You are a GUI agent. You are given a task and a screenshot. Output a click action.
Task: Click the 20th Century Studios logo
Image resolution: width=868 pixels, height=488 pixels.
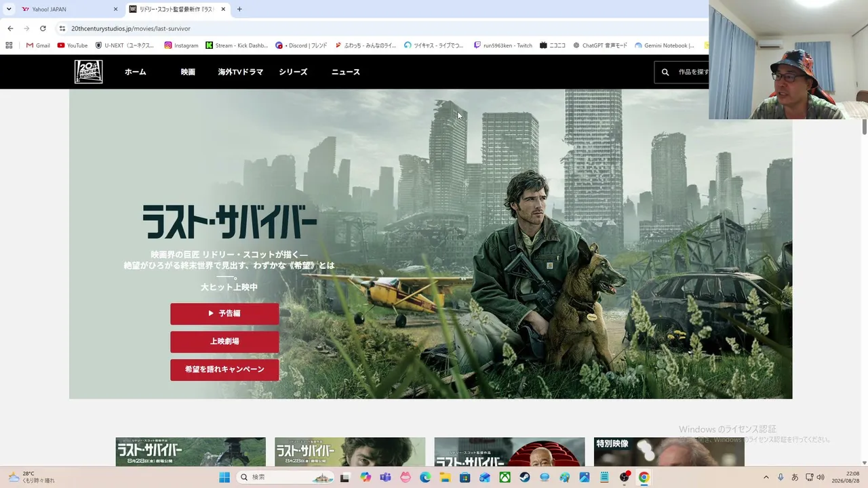pyautogui.click(x=88, y=72)
